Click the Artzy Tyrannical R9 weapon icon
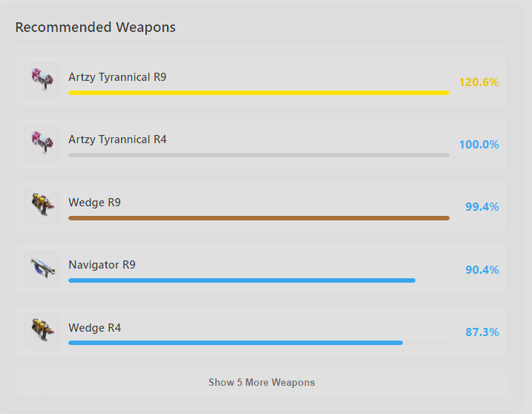This screenshot has width=532, height=414. tap(42, 81)
